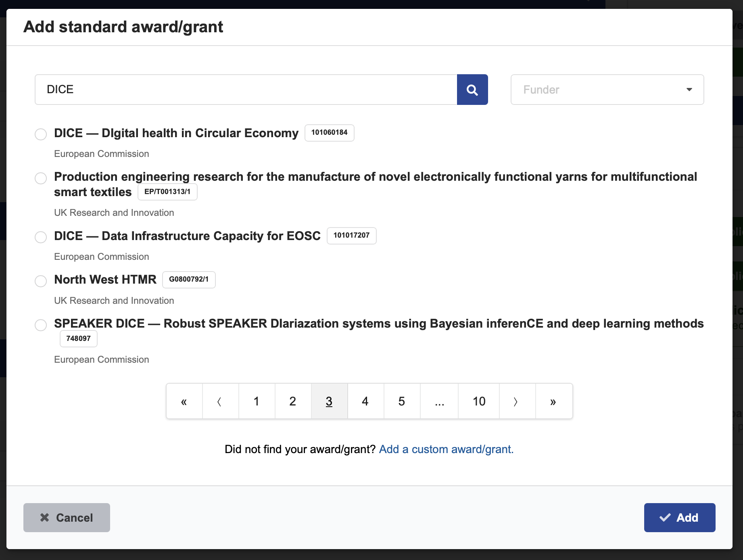Cancel the add award dialog
The height and width of the screenshot is (560, 743).
coord(67,518)
